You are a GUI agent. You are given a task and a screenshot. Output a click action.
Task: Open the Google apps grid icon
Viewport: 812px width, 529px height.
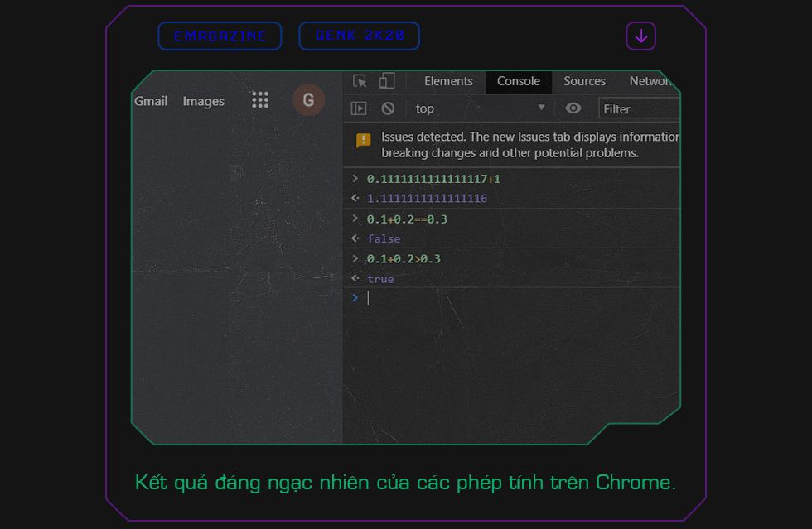coord(260,99)
